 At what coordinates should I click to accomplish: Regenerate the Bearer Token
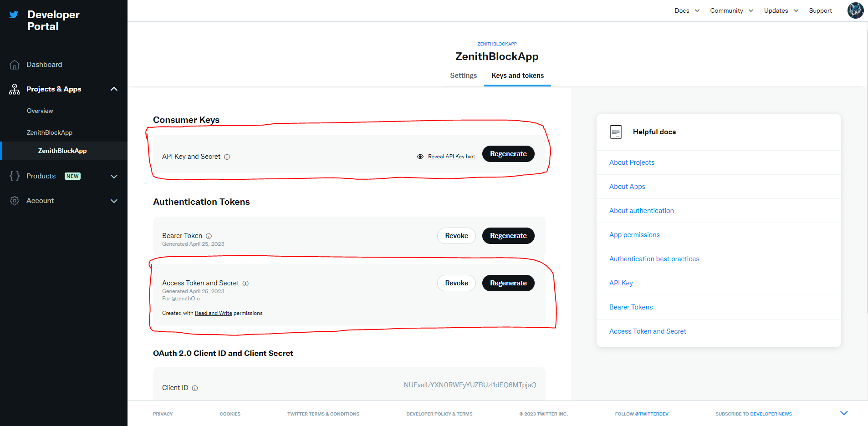508,236
